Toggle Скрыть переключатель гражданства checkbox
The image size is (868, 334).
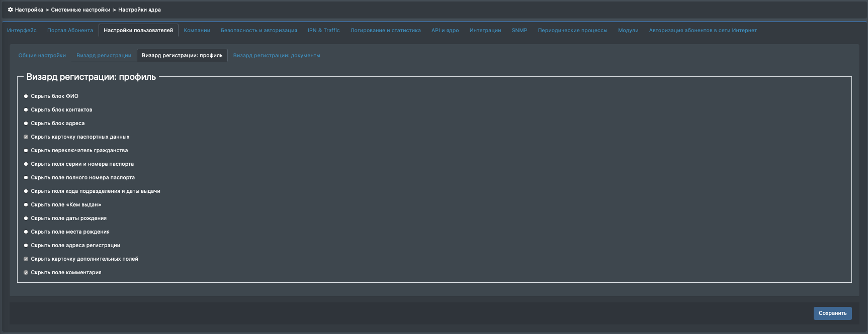(x=26, y=151)
